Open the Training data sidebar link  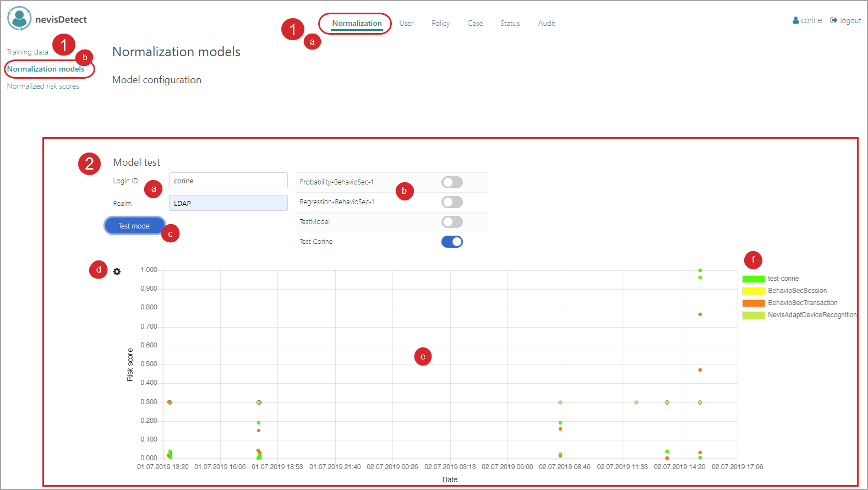(x=28, y=52)
